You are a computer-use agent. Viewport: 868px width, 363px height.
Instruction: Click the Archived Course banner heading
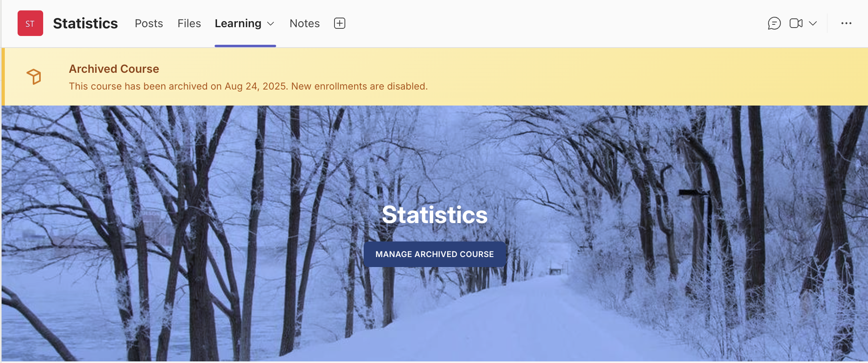coord(114,69)
